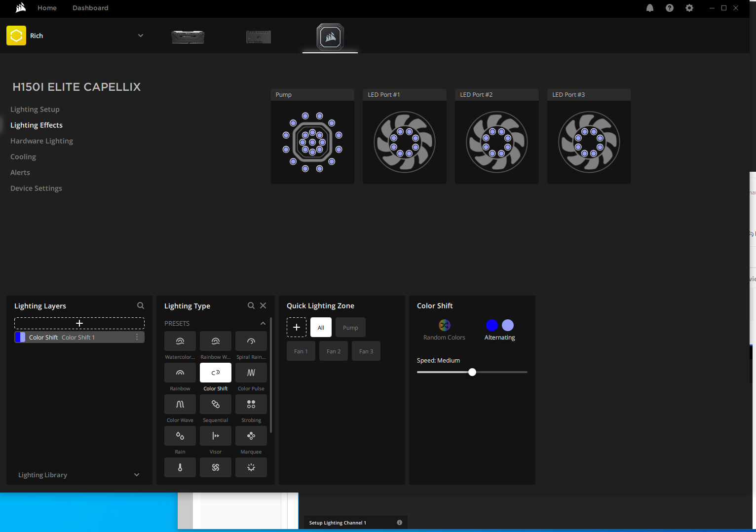Select the All lighting zone
The width and height of the screenshot is (756, 532).
[x=321, y=327]
